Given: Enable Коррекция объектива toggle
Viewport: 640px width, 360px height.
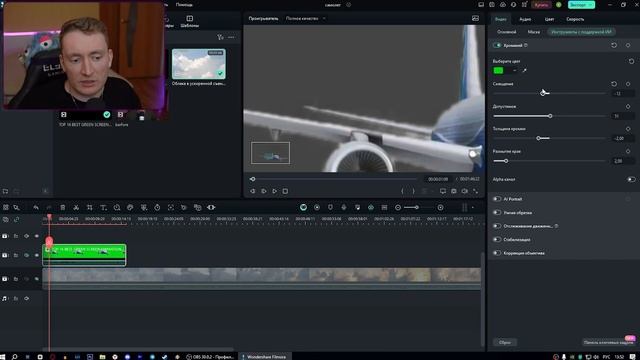Looking at the screenshot, I should pos(497,253).
